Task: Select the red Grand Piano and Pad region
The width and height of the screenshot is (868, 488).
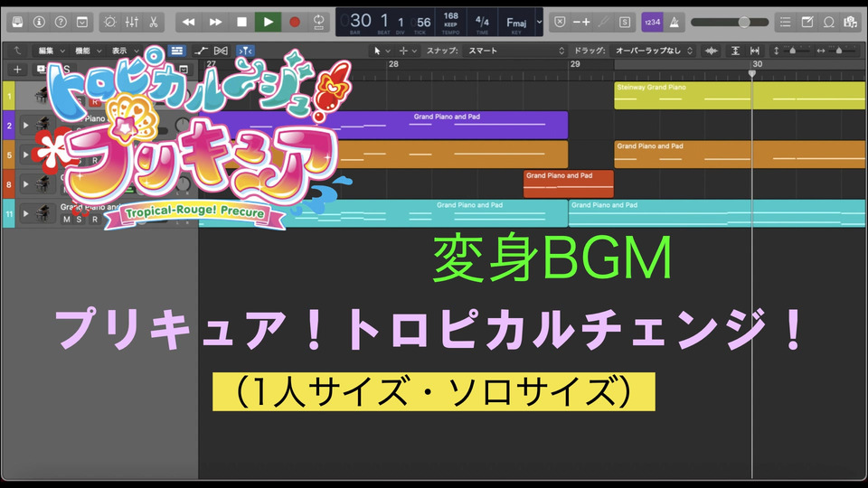Action: [x=569, y=183]
